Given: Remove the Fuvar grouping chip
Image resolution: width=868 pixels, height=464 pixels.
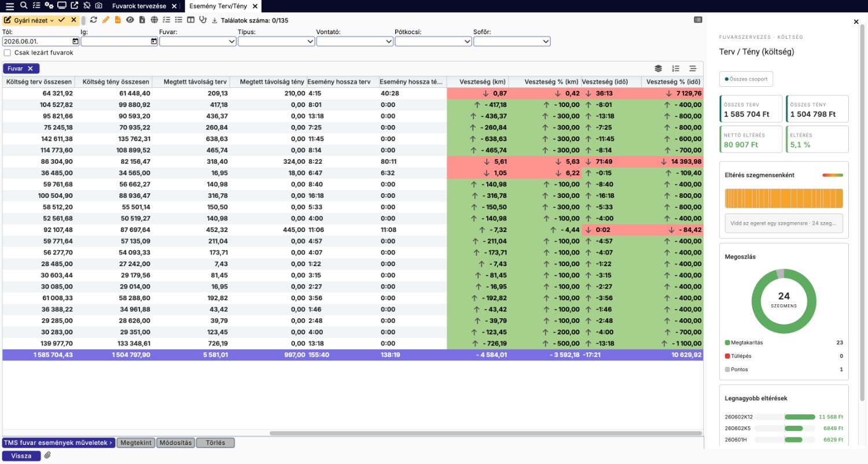Looking at the screenshot, I should (x=30, y=68).
